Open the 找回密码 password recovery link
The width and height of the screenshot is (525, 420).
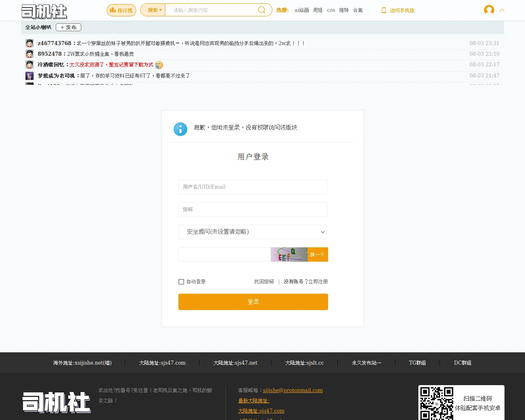click(x=264, y=282)
